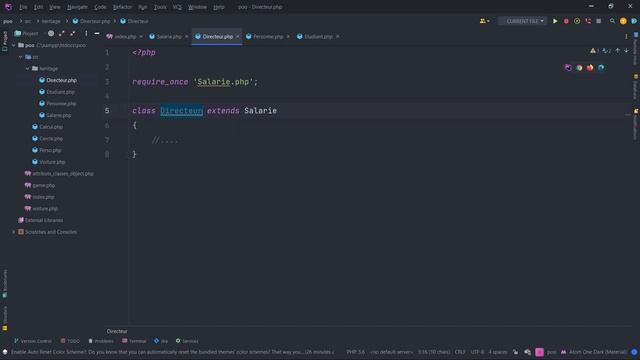
Task: Click Expand All in the Project panel
Action: (x=61, y=33)
